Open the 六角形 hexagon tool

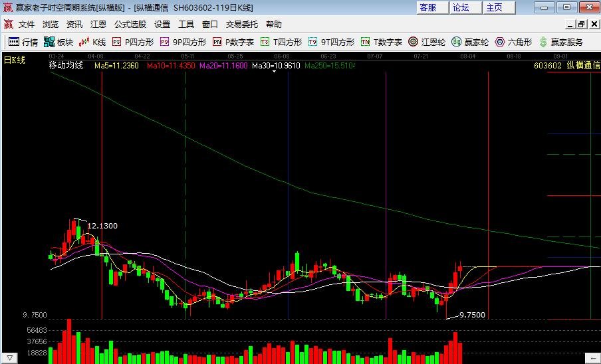(x=513, y=42)
